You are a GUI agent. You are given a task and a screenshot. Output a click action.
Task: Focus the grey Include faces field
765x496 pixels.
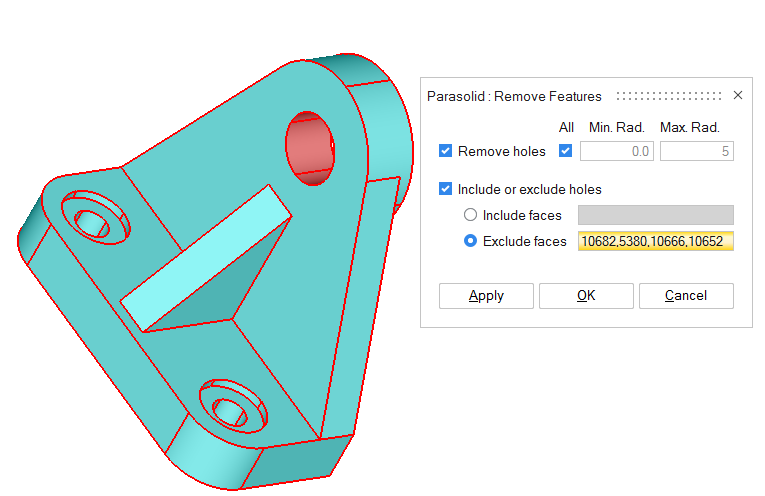pyautogui.click(x=655, y=215)
